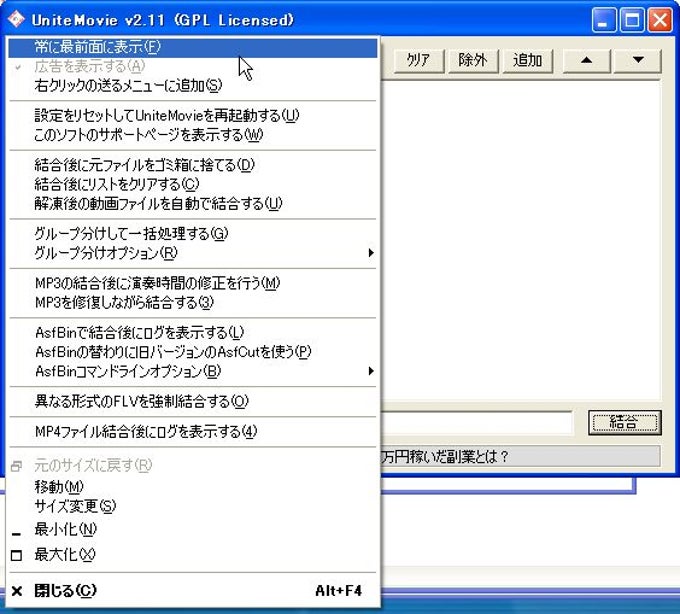Expand AsfBinコマンドラインオプション(B) submenu
This screenshot has width=680, height=614.
[193, 371]
